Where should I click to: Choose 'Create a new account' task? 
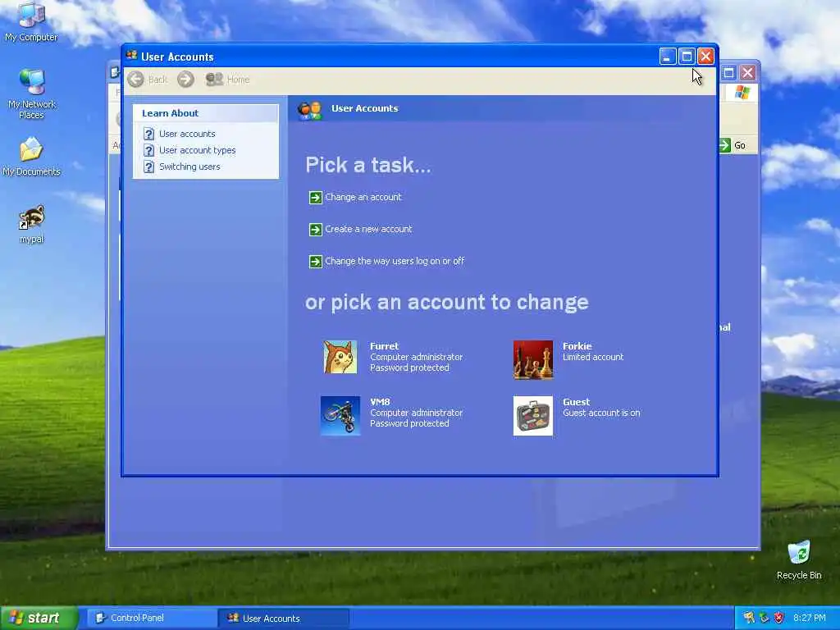point(368,230)
